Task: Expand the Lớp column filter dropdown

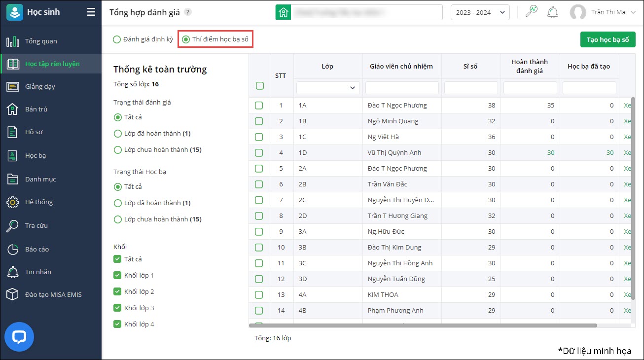Action: tap(353, 88)
